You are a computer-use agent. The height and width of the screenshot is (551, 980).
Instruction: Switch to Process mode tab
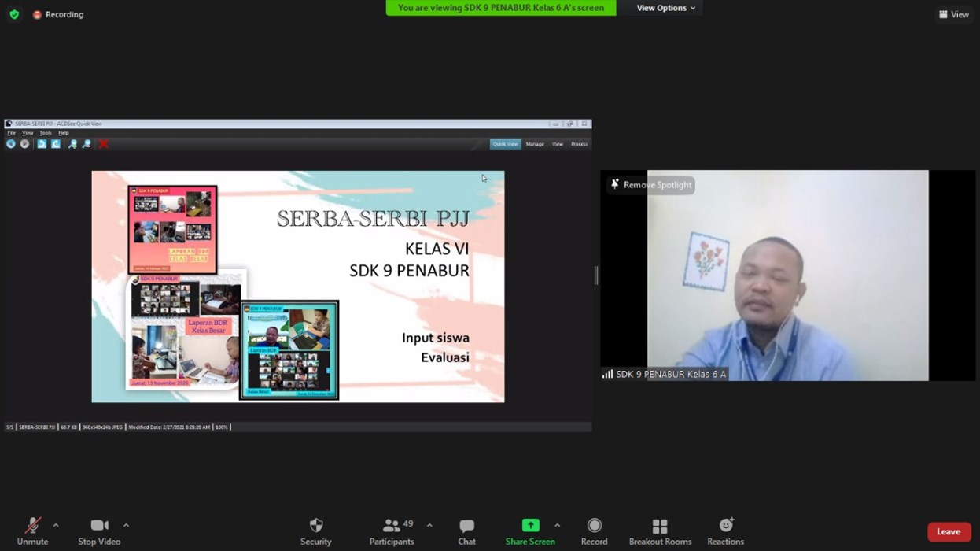[579, 144]
